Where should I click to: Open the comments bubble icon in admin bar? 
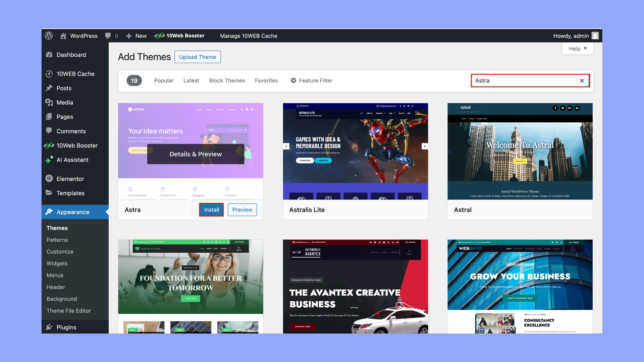click(108, 36)
